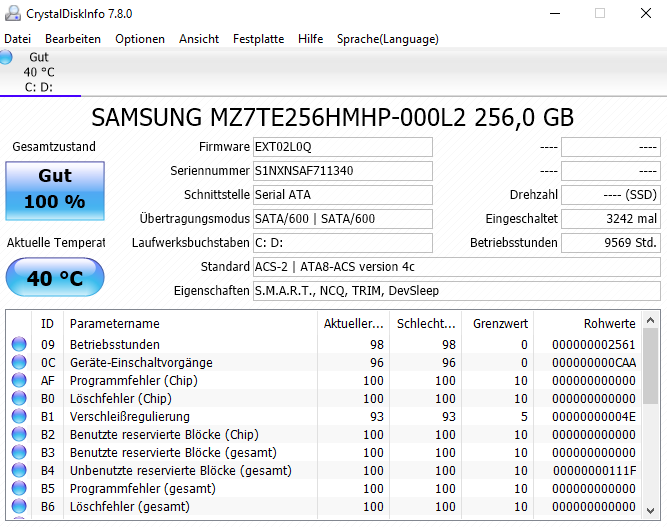Click the Drehzahl field showing (SSD)
The image size is (667, 527).
click(x=611, y=195)
